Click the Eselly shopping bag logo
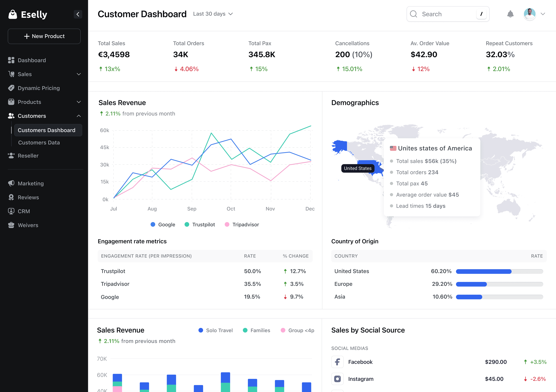This screenshot has width=556, height=392. point(13,14)
